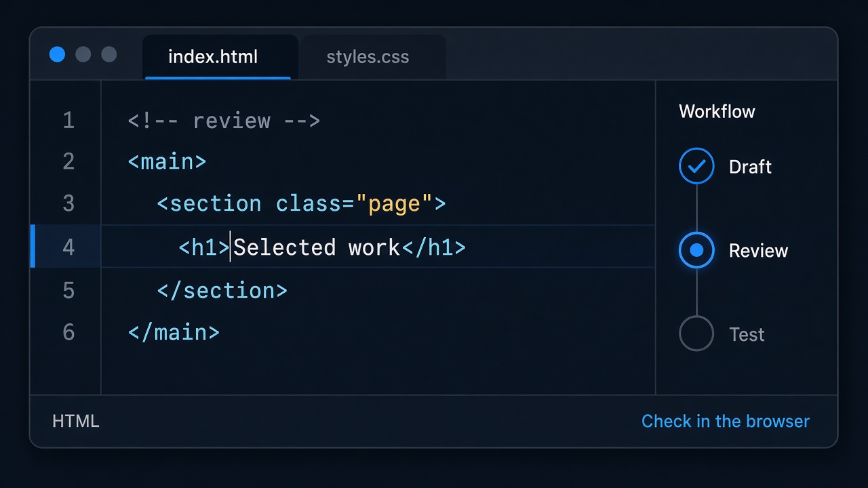Click the opening <h1> tag

tap(205, 247)
